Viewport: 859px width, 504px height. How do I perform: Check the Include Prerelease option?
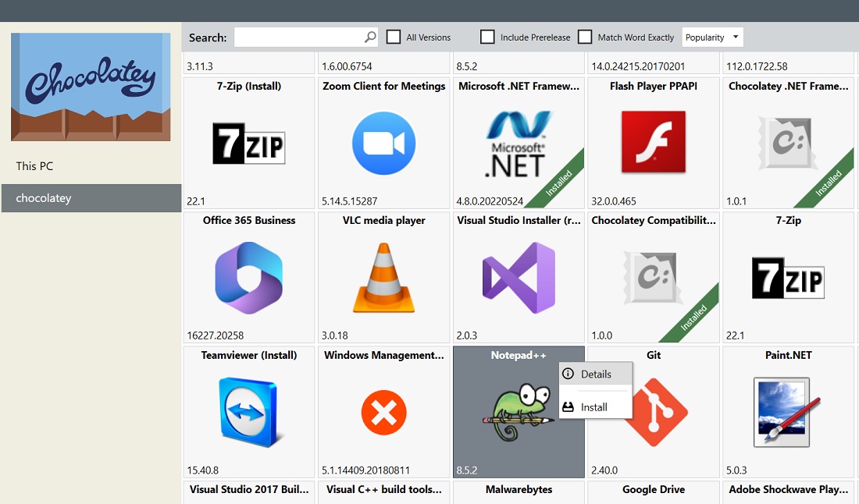(x=488, y=37)
